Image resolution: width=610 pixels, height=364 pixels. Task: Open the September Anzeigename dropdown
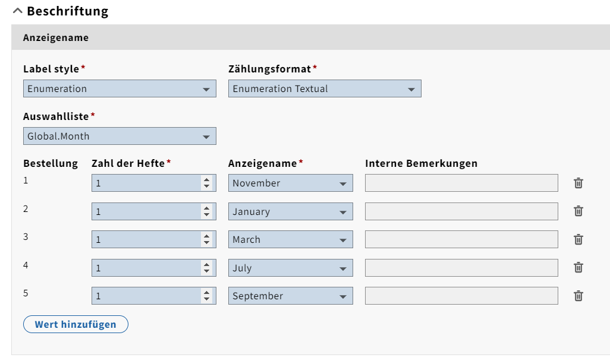point(290,296)
